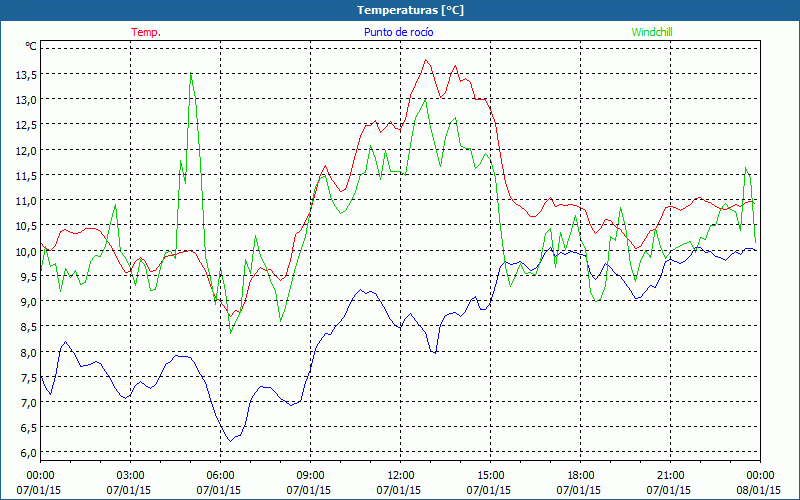The width and height of the screenshot is (800, 500).
Task: Select the 18:00 time axis label
Action: coord(580,475)
